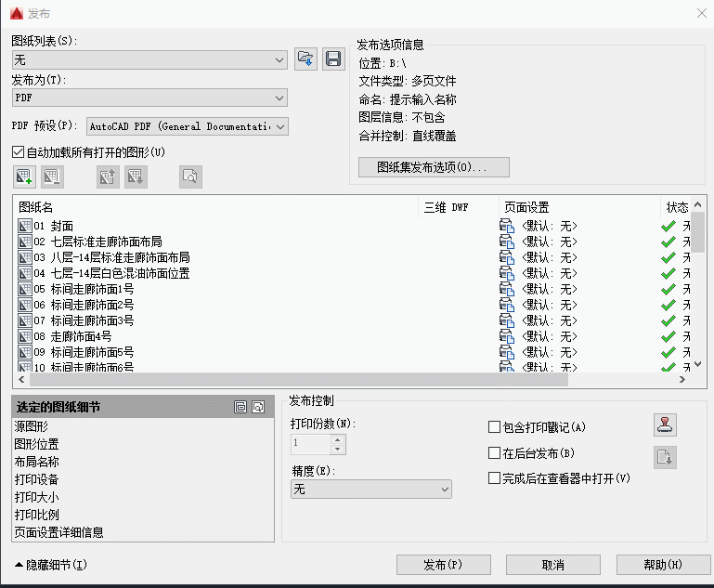Click vertical scrollbar down arrow
Screen dimensions: 714x588
698,364
